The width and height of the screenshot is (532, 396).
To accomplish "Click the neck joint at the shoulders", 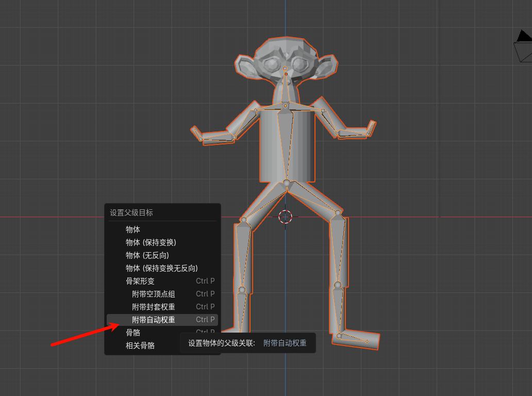I will click(x=286, y=106).
